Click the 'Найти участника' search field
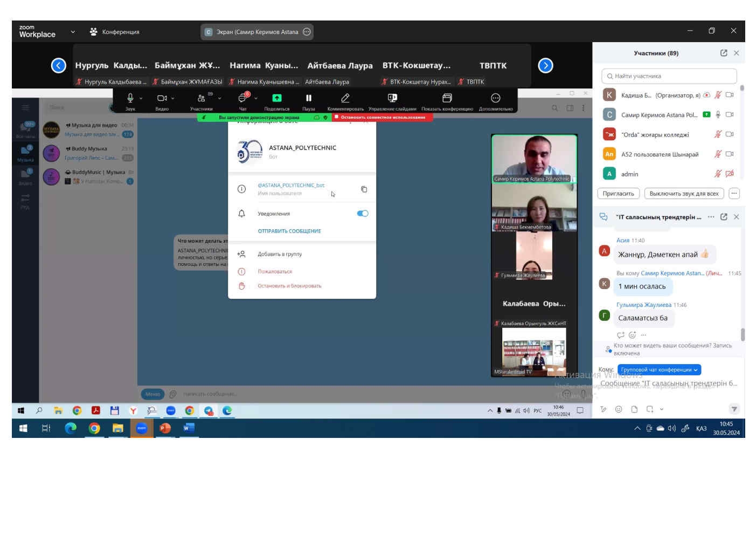This screenshot has height=535, width=756. coord(669,76)
